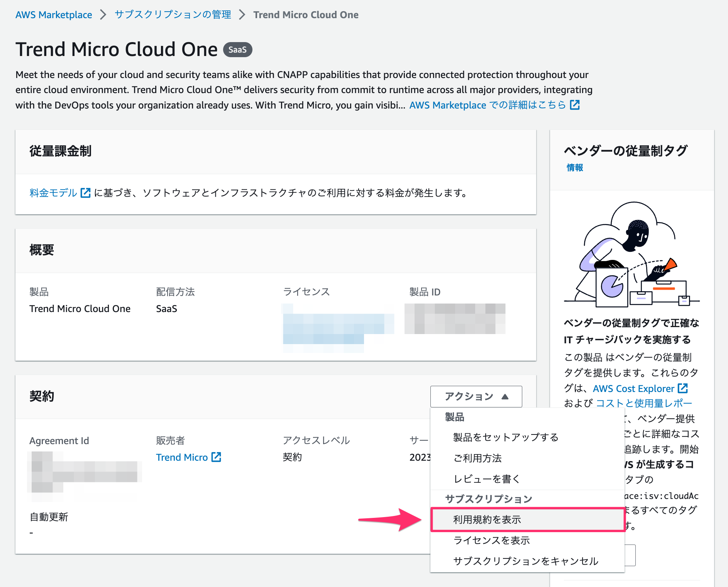The height and width of the screenshot is (587, 728).
Task: Click the external link icon beside AWS Marketplace での詳細はこちら
Action: pos(575,104)
